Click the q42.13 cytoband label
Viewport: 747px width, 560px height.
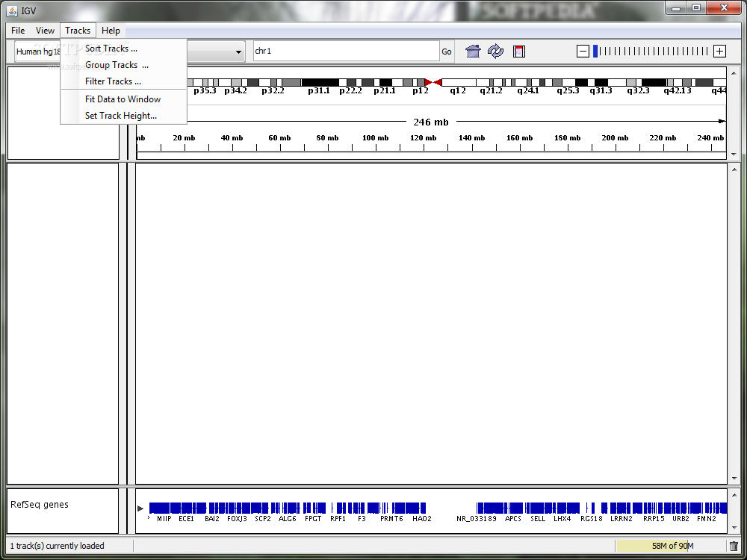click(x=678, y=90)
